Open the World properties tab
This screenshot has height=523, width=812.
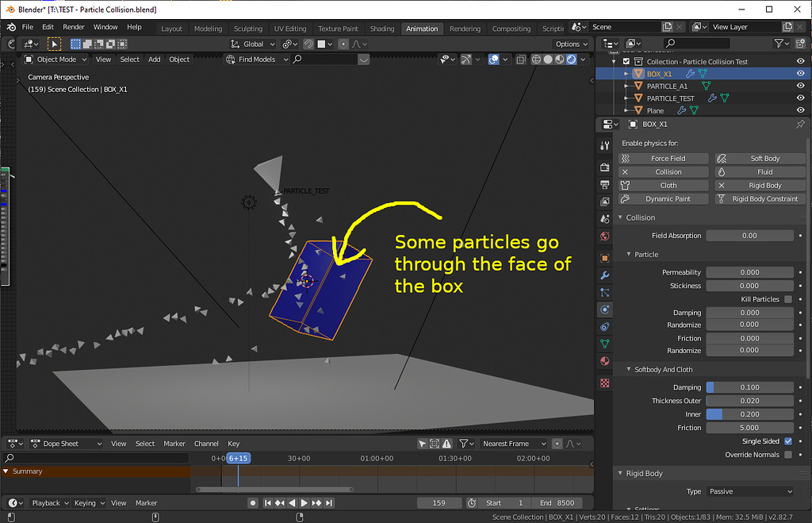(x=604, y=237)
